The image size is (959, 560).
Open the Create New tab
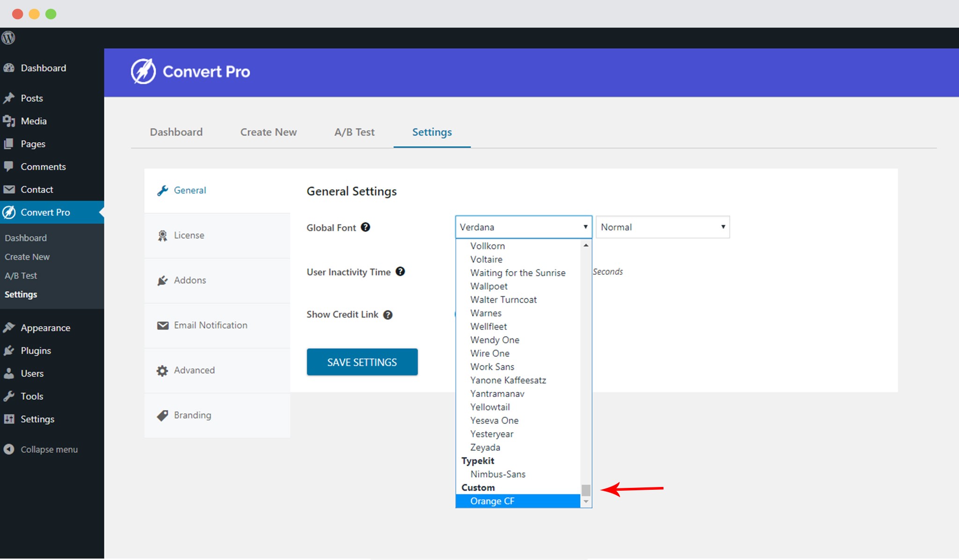click(x=268, y=132)
